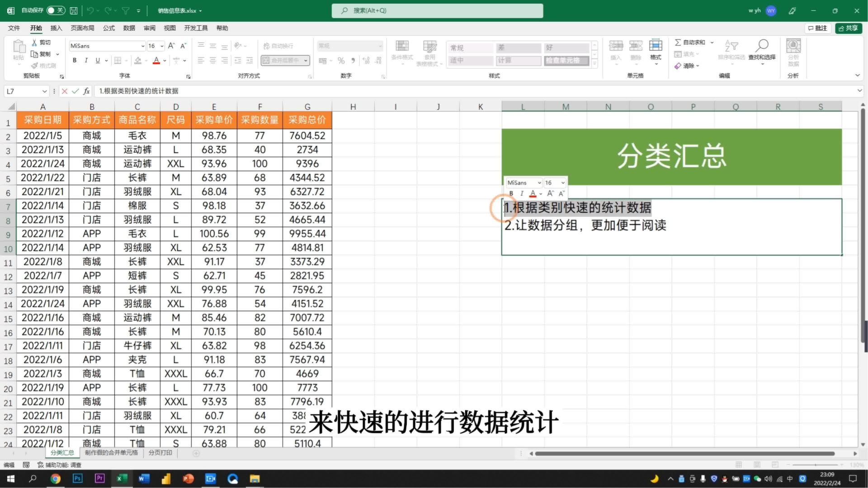Open Find and Select (查找和选择)
Image resolution: width=868 pixels, height=488 pixels.
762,49
